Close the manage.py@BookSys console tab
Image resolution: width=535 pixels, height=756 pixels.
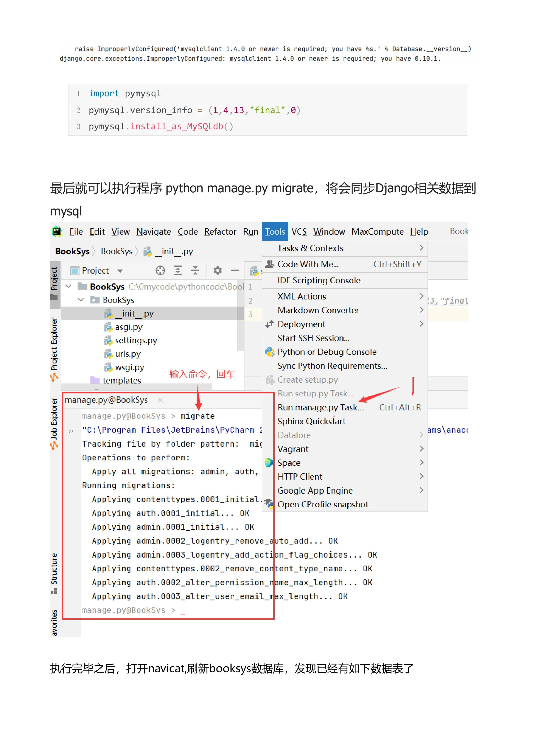[160, 400]
